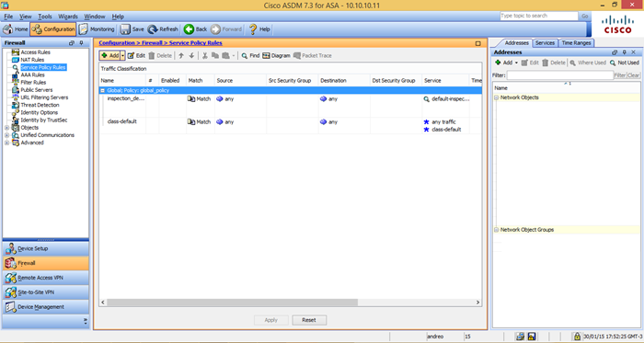Open the Monitoring view
The width and height of the screenshot is (644, 343).
[97, 29]
